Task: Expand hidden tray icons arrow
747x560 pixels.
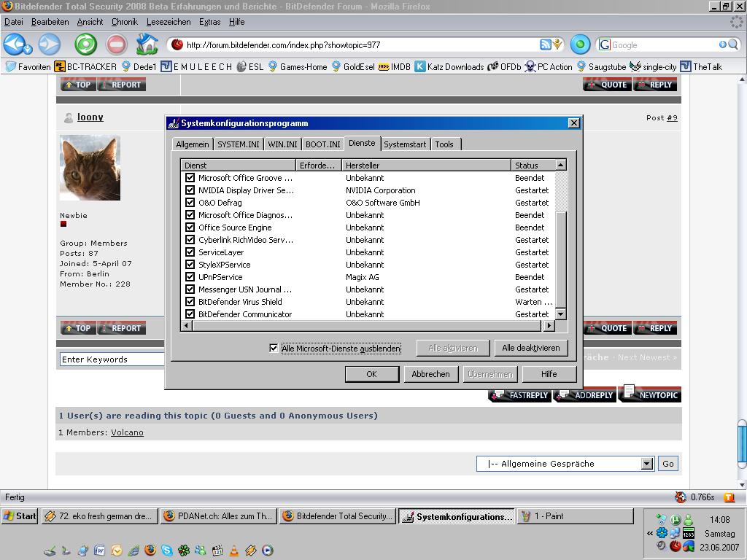Action: tap(650, 533)
